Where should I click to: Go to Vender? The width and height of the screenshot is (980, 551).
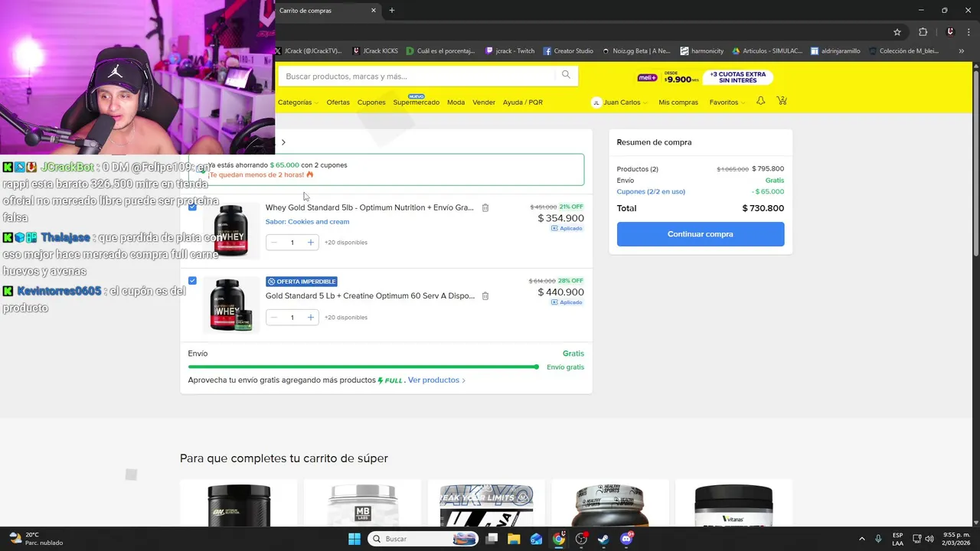coord(484,102)
